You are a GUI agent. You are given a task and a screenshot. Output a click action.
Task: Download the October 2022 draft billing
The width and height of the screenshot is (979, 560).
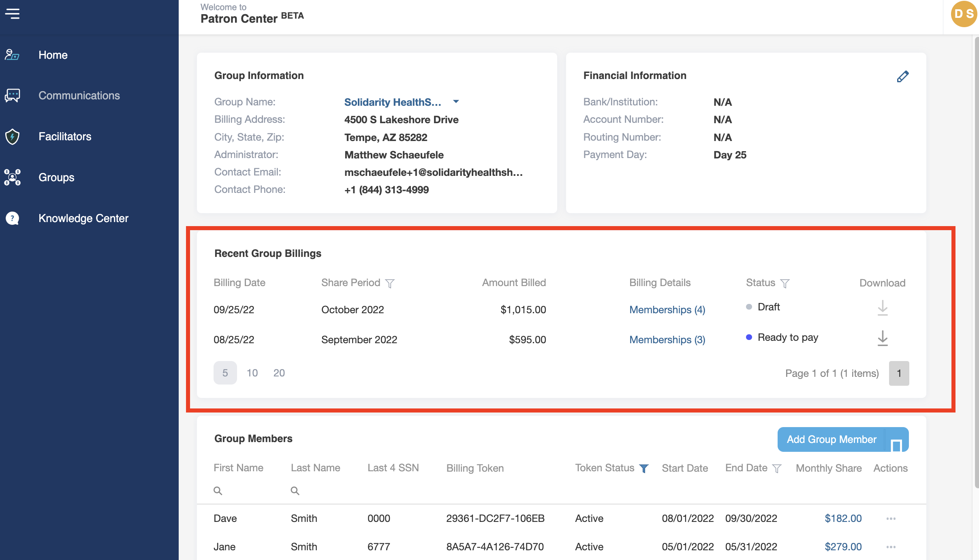(882, 308)
